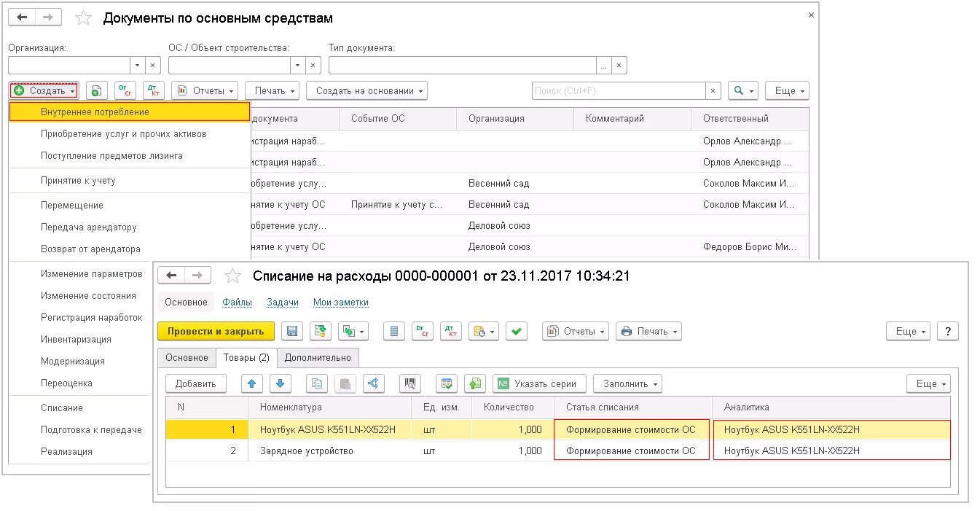
Task: Select Приобретение услуг и прочих активов menu item
Action: coord(129,134)
